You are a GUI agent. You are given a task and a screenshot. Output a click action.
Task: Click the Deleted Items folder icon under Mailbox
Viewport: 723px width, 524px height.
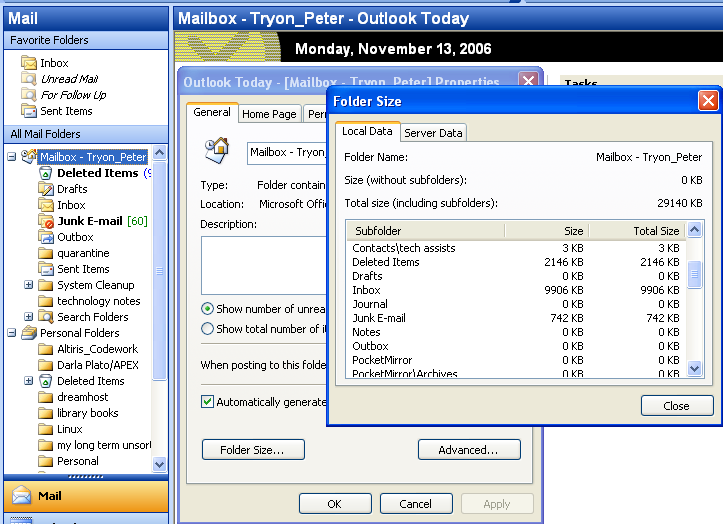click(46, 173)
